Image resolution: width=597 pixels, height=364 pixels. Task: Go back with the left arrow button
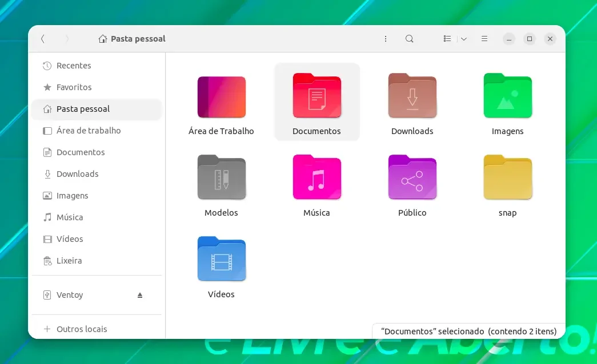tap(43, 39)
